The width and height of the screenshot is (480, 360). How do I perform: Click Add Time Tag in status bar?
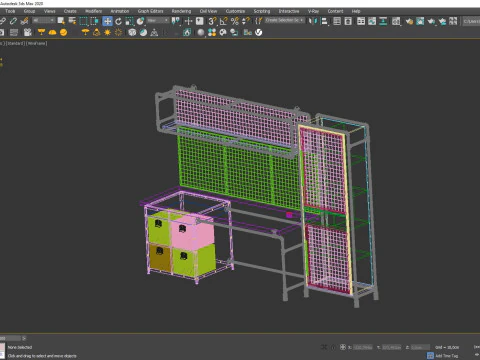(x=447, y=356)
